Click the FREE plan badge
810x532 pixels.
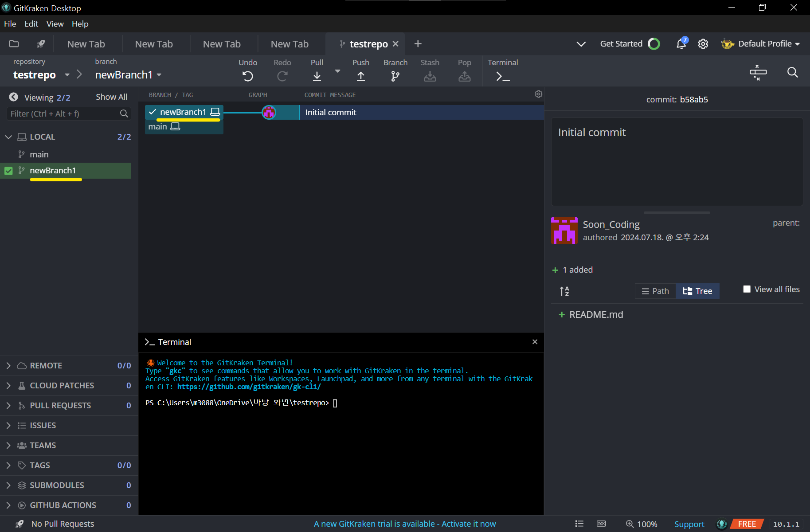[x=747, y=524]
